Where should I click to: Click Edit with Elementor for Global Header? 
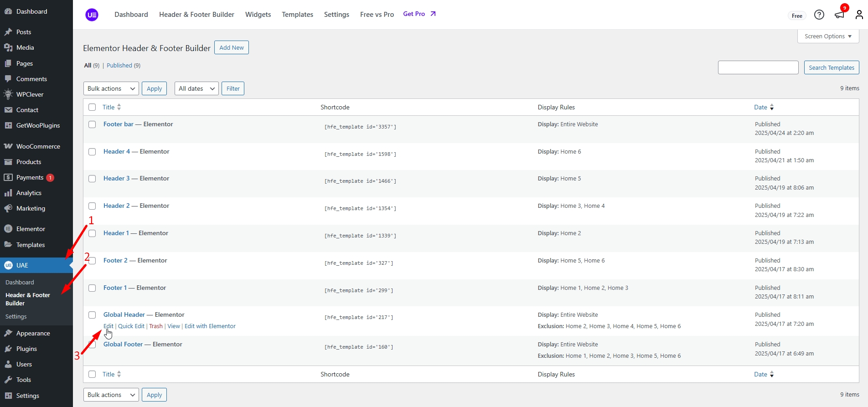pyautogui.click(x=210, y=326)
